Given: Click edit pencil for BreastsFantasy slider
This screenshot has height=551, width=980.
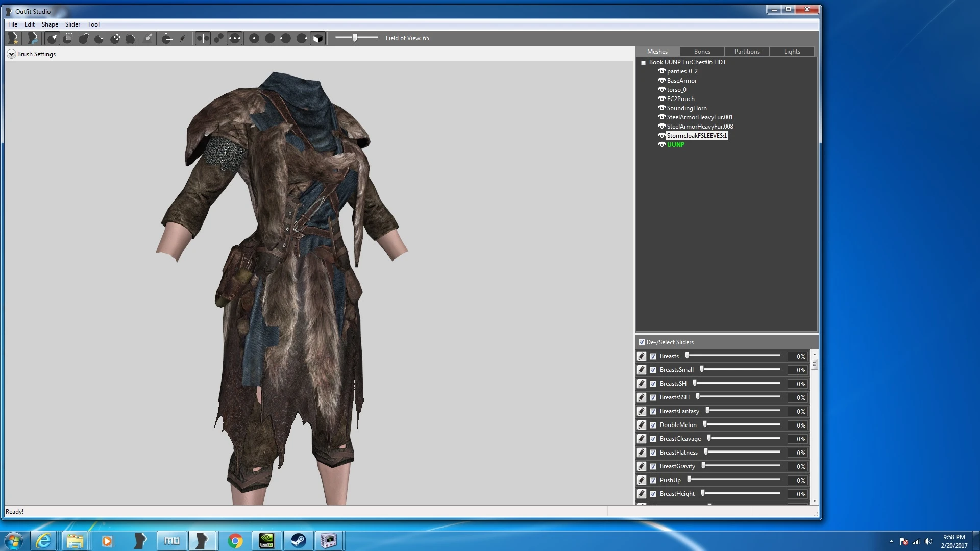Looking at the screenshot, I should pos(642,411).
